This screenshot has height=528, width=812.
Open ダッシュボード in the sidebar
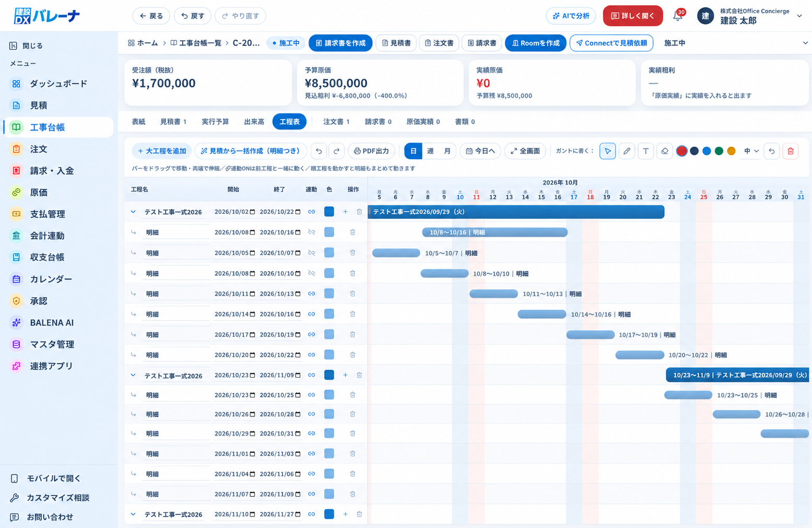tap(57, 84)
